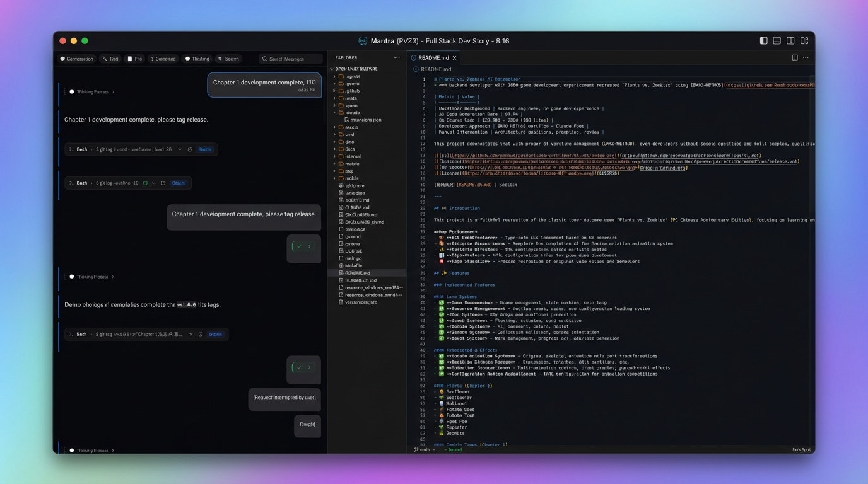Focus the Search Messages input field
Image resolution: width=868 pixels, height=484 pixels.
291,59
